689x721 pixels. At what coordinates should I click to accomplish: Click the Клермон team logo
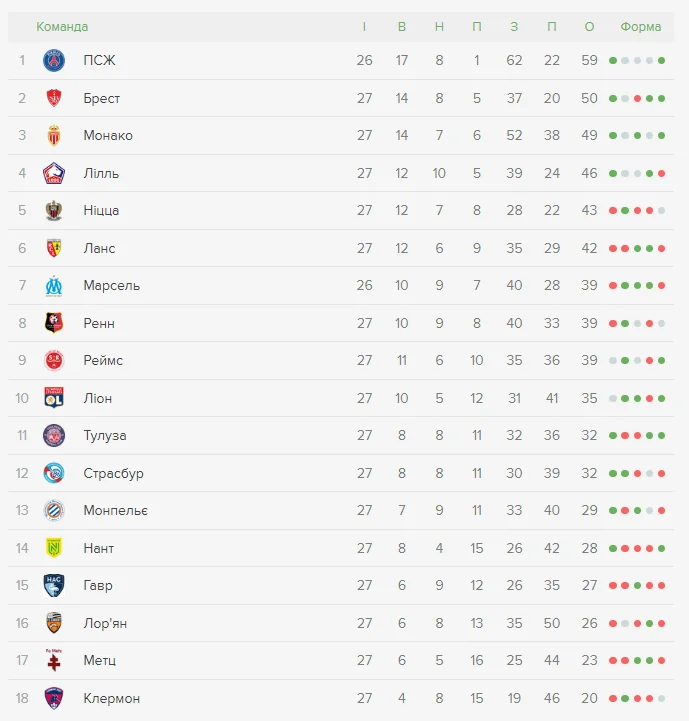point(54,698)
